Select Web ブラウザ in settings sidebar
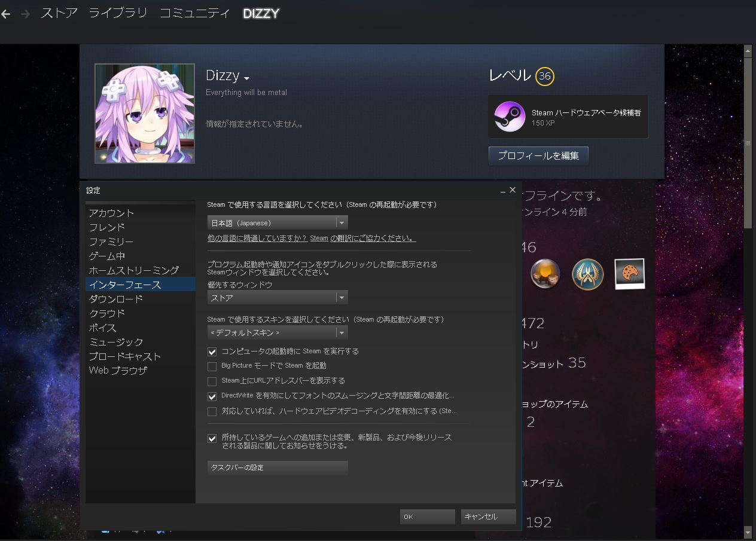The height and width of the screenshot is (541, 756). (x=141, y=371)
